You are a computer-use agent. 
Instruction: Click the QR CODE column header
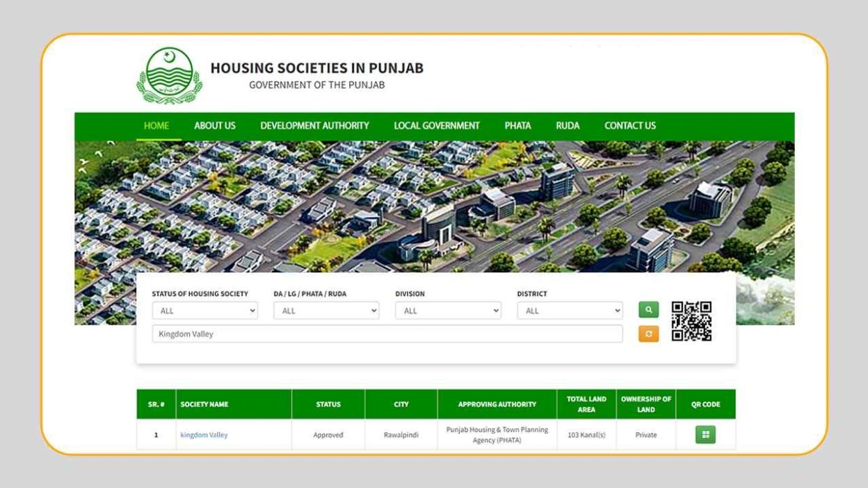[x=705, y=405]
